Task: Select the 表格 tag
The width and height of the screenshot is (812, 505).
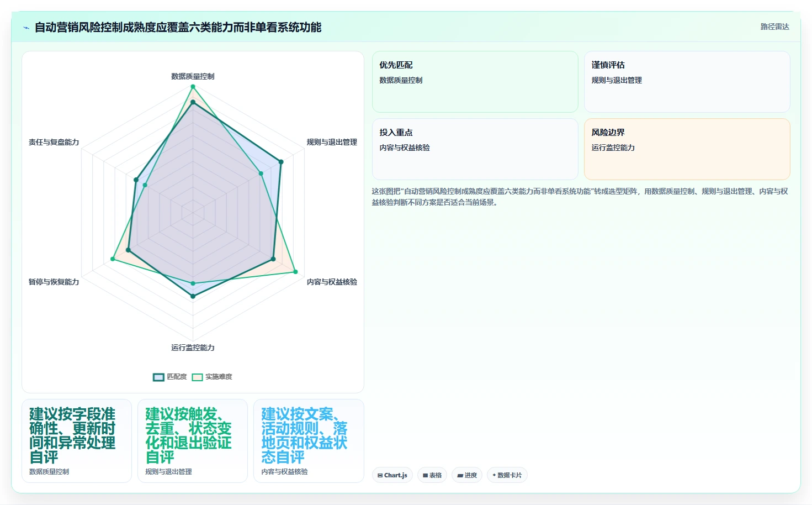Action: [432, 475]
